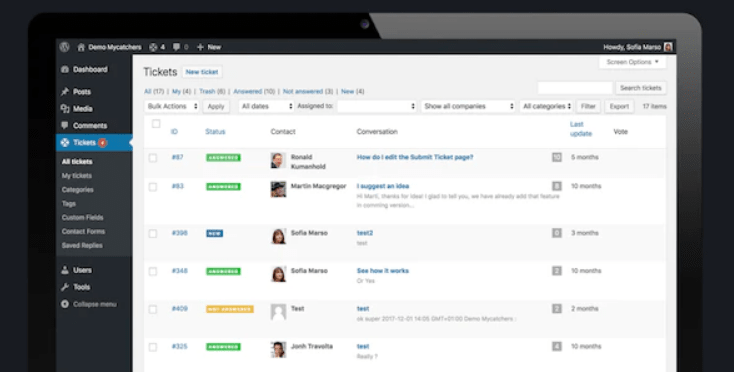
Task: Select the checkbox for ticket #398
Action: pos(153,233)
